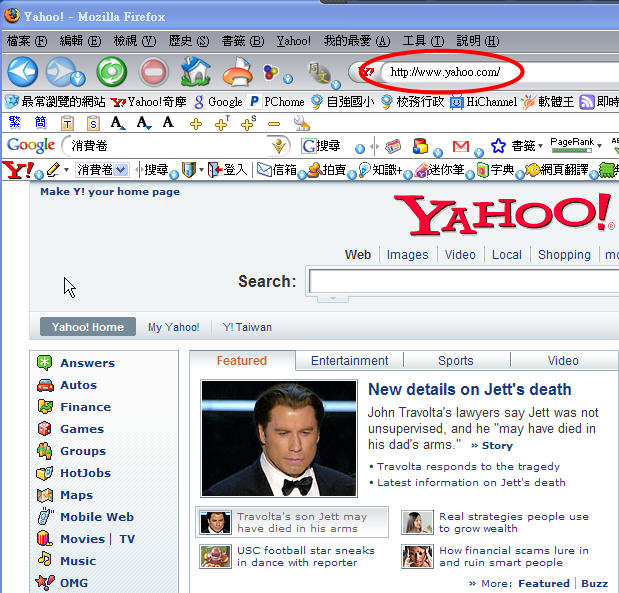
Task: Click the John Travolta featured photo
Action: click(x=279, y=438)
